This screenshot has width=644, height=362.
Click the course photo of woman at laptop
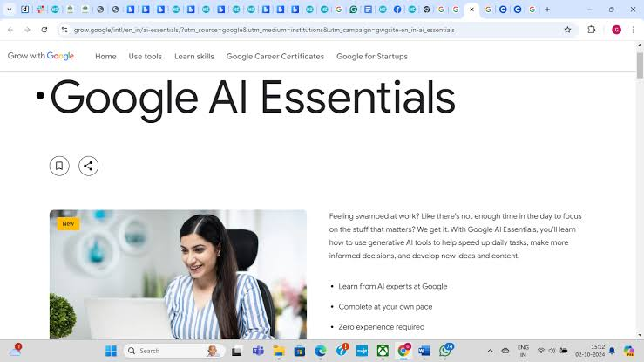pos(178,275)
